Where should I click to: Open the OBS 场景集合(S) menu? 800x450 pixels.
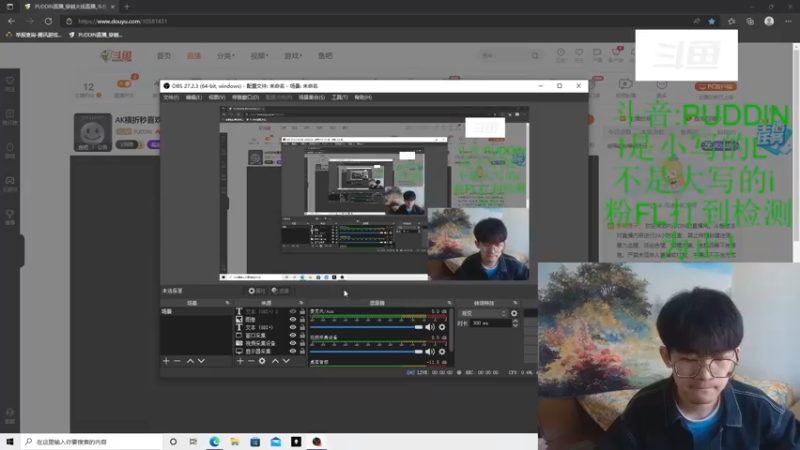312,97
